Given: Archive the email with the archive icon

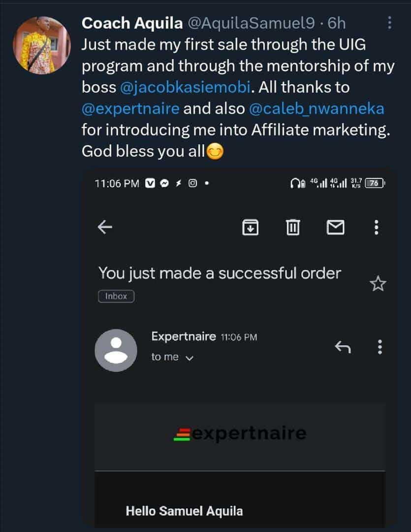Looking at the screenshot, I should coord(251,227).
